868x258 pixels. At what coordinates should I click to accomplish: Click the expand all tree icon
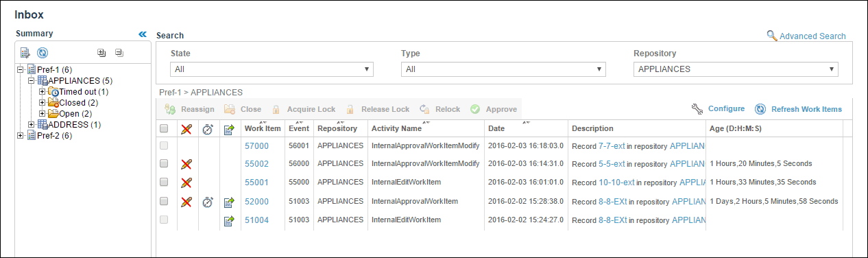click(x=101, y=52)
